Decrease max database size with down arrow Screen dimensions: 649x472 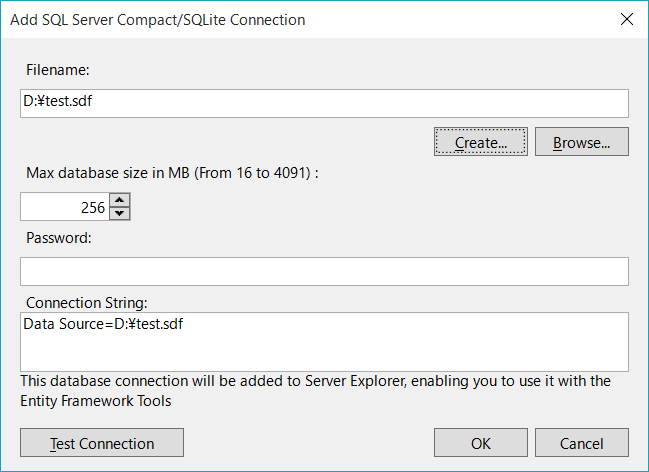coord(120,212)
